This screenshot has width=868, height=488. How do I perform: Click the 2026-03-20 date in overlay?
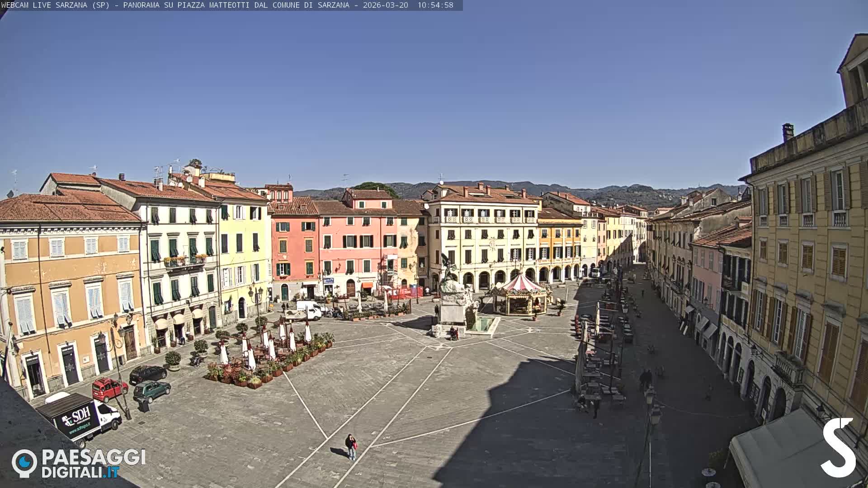(385, 5)
